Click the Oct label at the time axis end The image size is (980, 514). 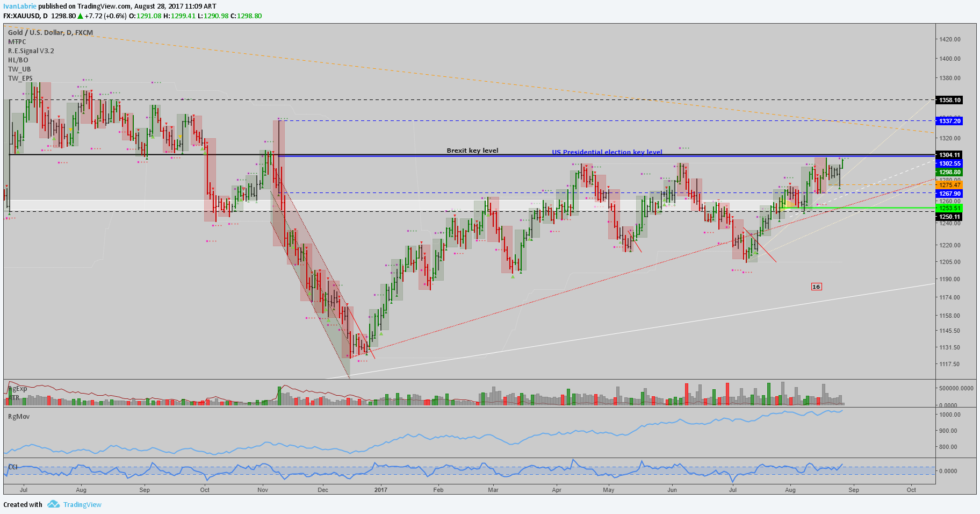click(911, 490)
